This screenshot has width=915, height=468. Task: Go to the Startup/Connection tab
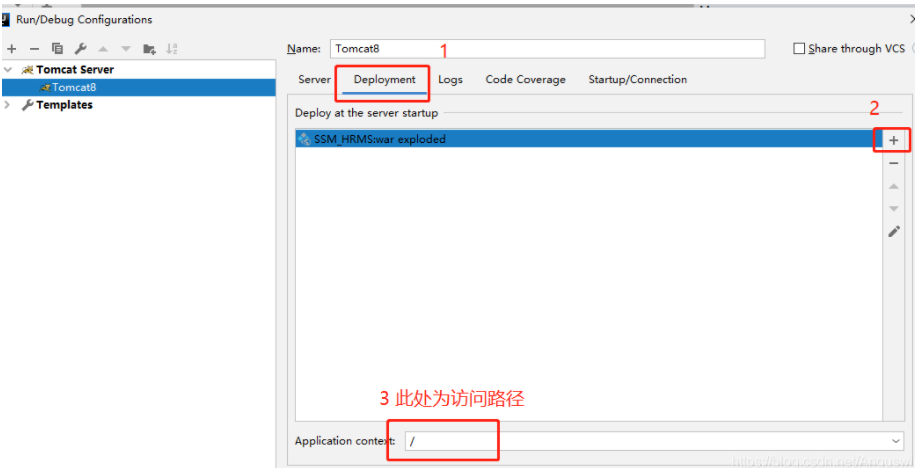coord(637,79)
